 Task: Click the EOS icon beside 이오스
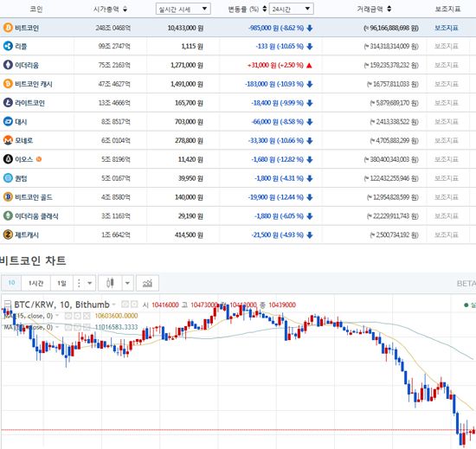8,159
